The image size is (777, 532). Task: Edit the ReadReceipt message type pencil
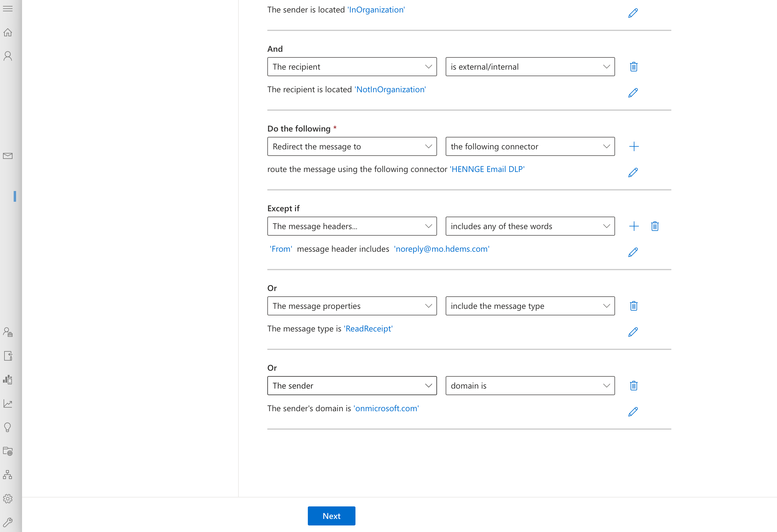[x=633, y=332]
